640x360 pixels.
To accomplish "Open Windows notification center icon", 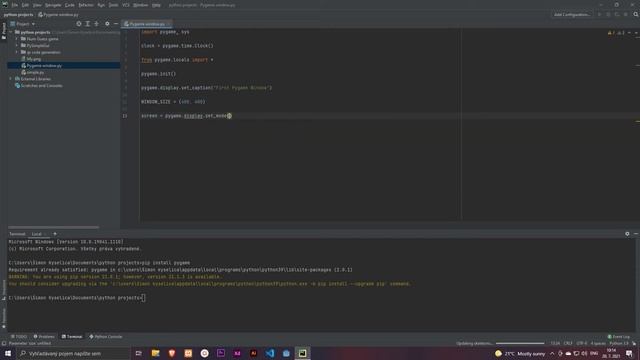I will (x=629, y=353).
